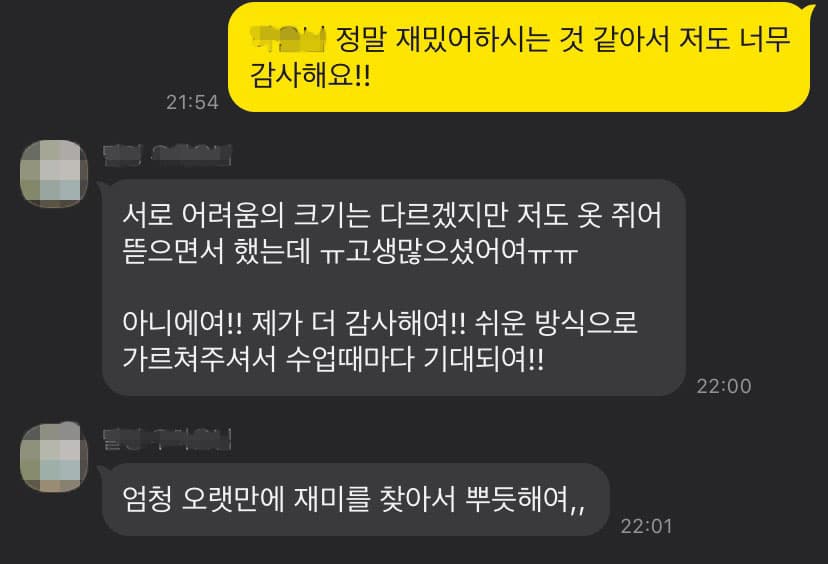Select the 엄청 오랫만에 재미를 찾아서 bubble
Image resolution: width=828 pixels, height=564 pixels.
point(356,499)
